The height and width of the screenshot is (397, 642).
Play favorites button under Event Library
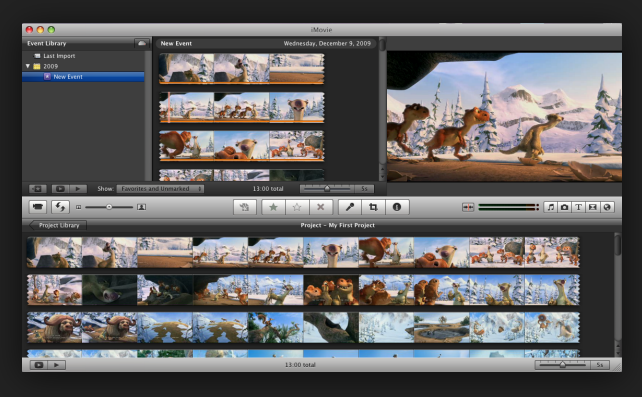tap(37, 189)
